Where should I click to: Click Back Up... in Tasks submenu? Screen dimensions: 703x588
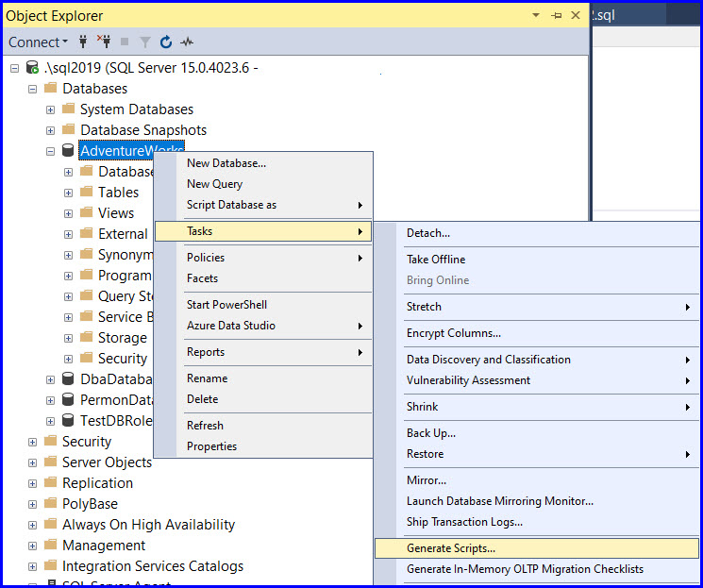click(x=431, y=433)
